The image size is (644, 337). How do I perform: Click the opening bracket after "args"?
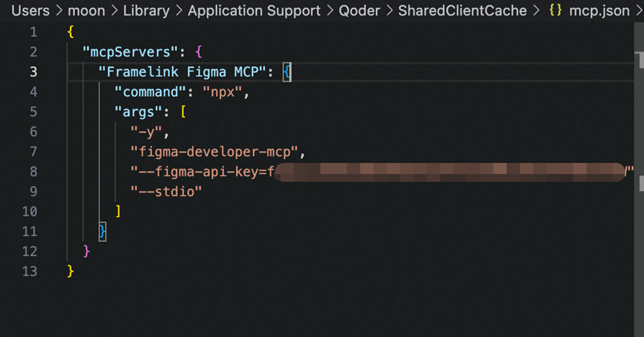pos(183,112)
